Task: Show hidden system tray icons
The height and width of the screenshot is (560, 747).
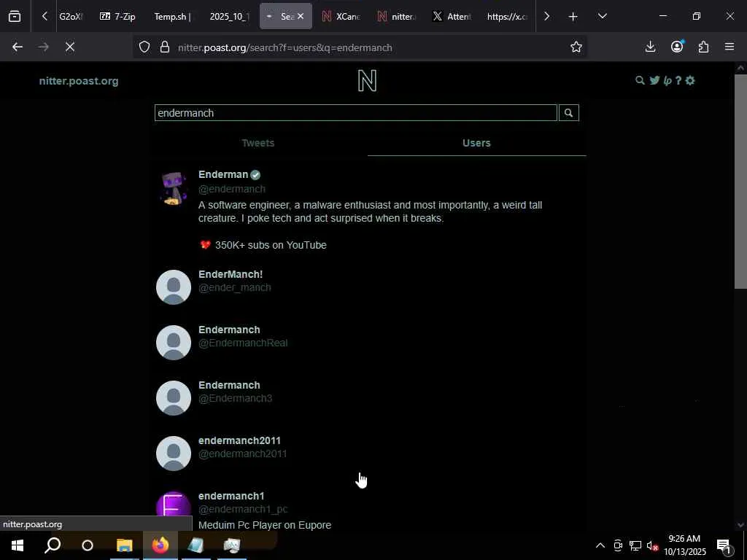Action: 600,545
